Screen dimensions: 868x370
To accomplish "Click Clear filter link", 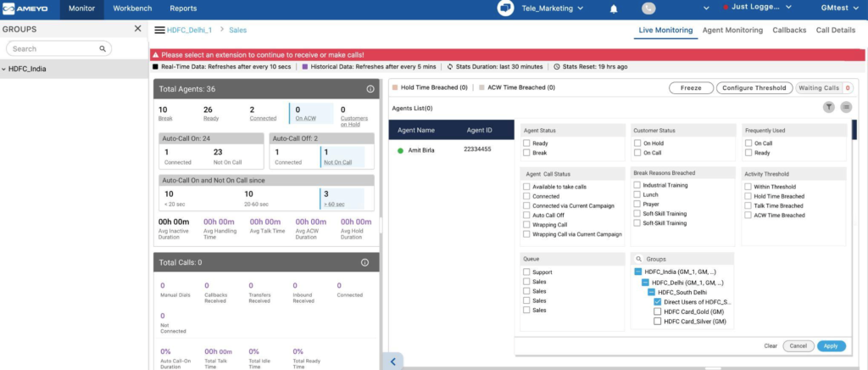I will coord(771,345).
